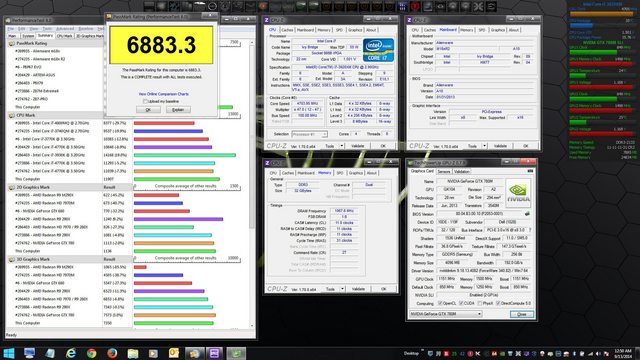Viewport: 640px width, 360px height.
Task: Open Google Chrome from the taskbar
Action: click(x=91, y=353)
